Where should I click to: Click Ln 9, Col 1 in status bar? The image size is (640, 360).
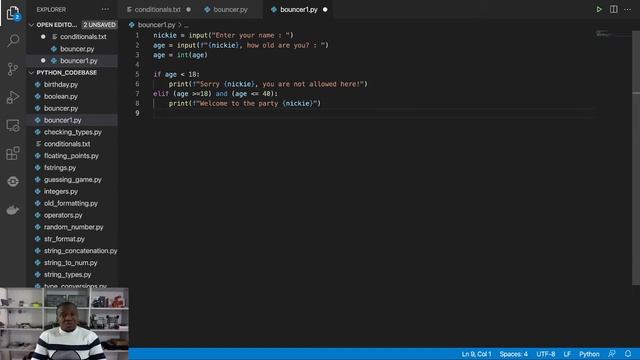click(476, 354)
